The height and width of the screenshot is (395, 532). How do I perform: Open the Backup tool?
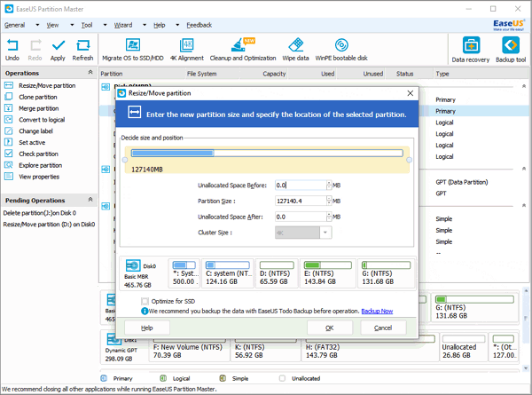pos(511,50)
